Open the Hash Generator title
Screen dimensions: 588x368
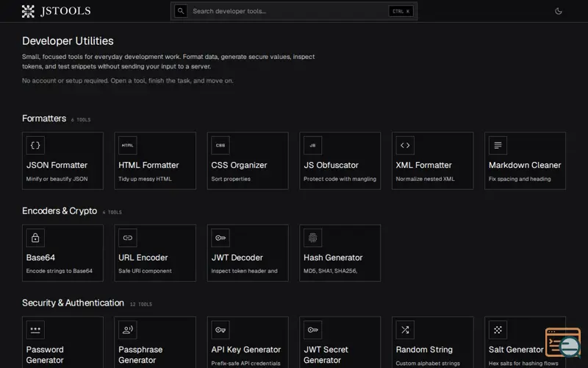pos(333,258)
